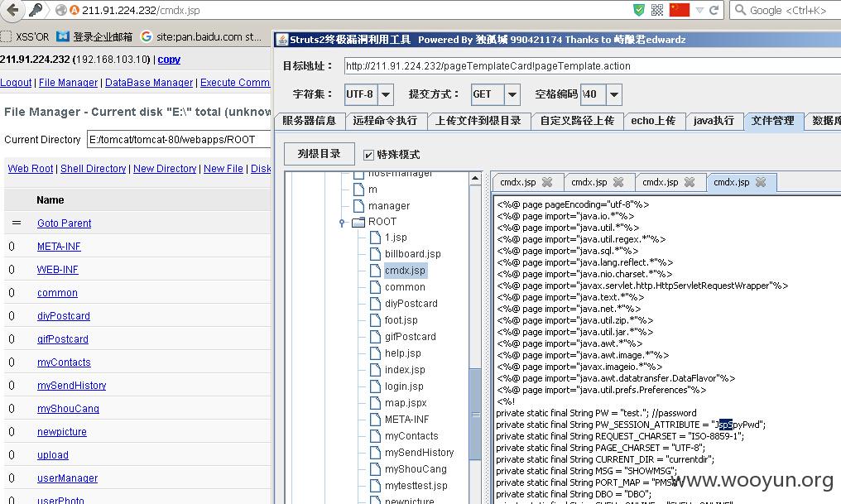This screenshot has width=841, height=504.
Task: Click the Google search magnifier icon
Action: [740, 10]
